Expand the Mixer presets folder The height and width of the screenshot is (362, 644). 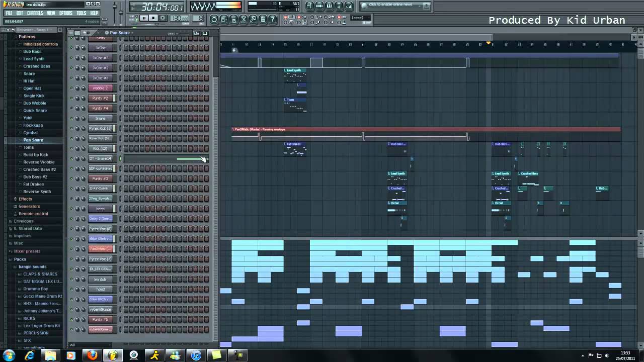pyautogui.click(x=27, y=251)
